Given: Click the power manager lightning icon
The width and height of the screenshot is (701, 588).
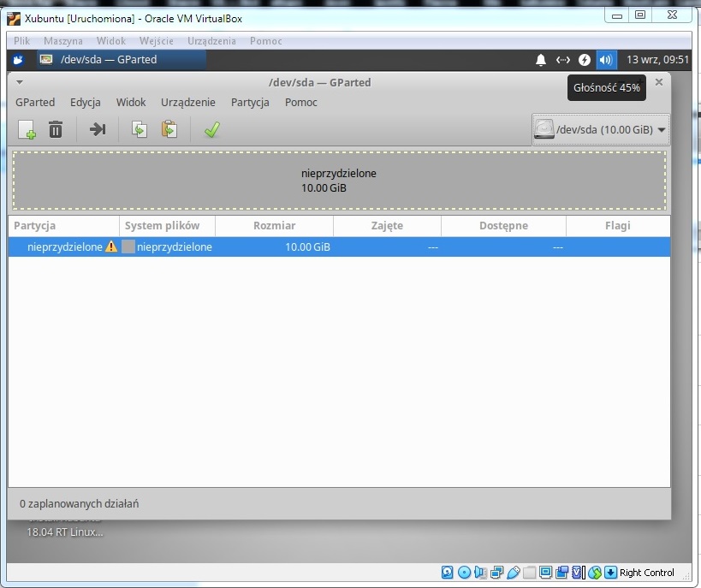Looking at the screenshot, I should pyautogui.click(x=585, y=60).
